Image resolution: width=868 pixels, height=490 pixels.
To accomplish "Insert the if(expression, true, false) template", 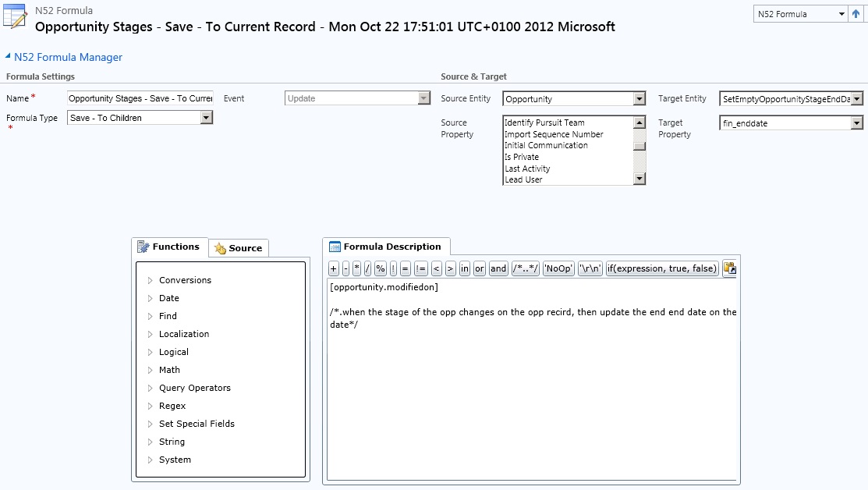I will click(662, 268).
